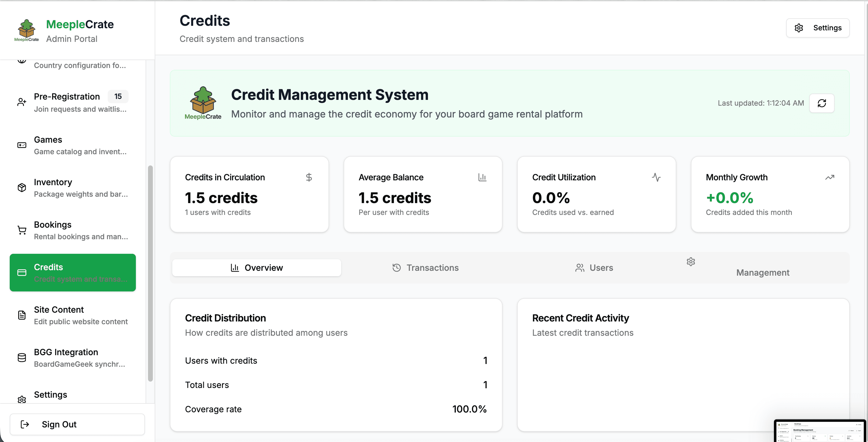Click the Inventory package box icon
This screenshot has width=868, height=442.
22,187
